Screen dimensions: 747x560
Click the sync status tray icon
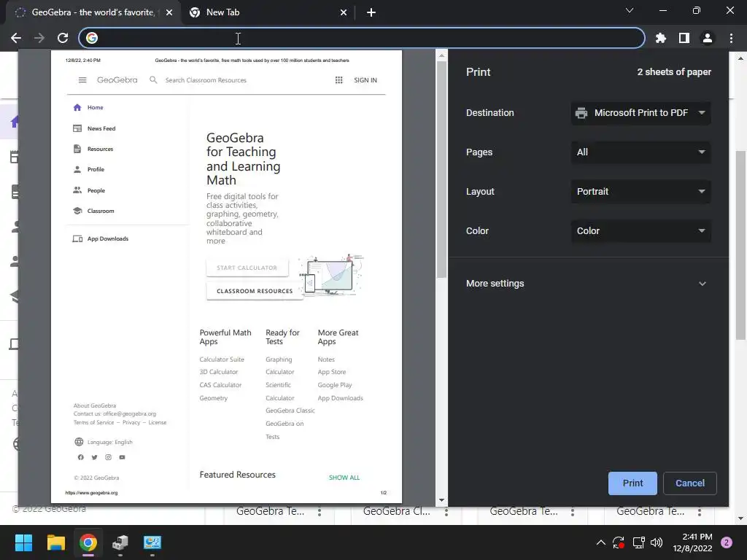pyautogui.click(x=619, y=542)
